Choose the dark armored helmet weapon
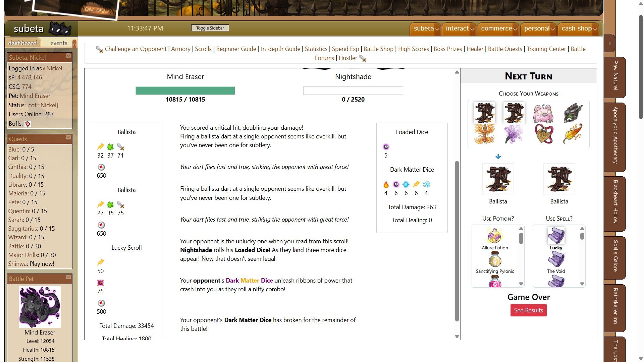The image size is (644, 362). (x=573, y=113)
